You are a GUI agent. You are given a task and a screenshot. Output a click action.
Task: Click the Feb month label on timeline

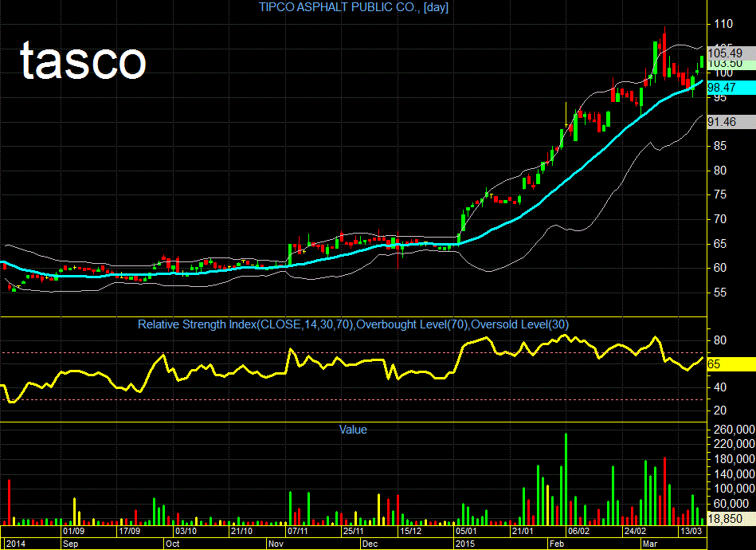click(x=557, y=544)
